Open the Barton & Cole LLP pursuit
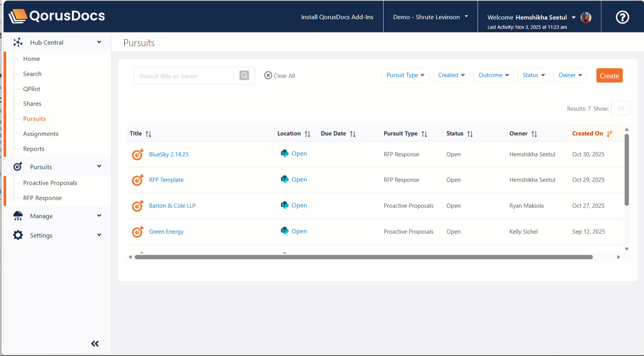 [x=172, y=206]
